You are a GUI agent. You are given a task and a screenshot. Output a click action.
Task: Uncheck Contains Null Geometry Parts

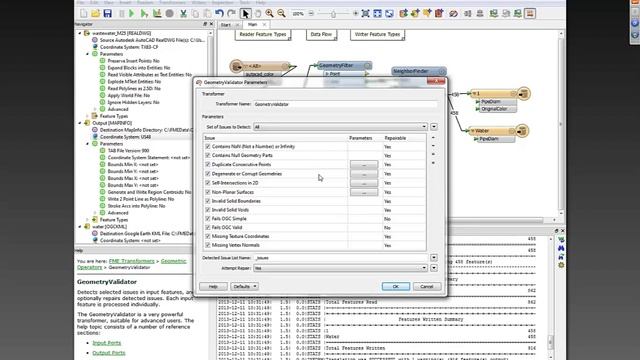click(208, 156)
